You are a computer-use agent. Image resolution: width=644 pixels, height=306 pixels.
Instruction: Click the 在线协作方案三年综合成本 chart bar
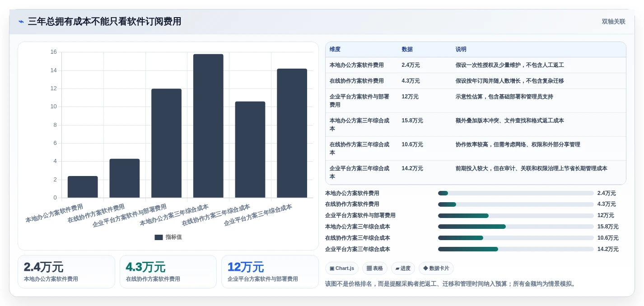[250, 149]
